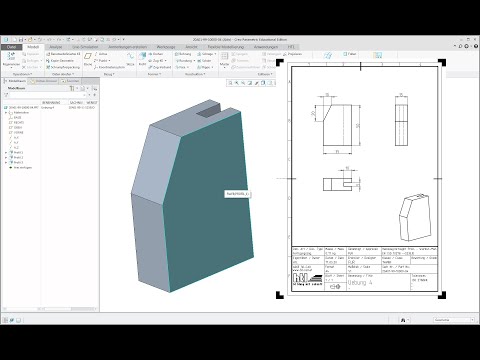Viewport: 480px width, 360px height.
Task: Switch to the Ordner-Browser tab
Action: (x=44, y=81)
